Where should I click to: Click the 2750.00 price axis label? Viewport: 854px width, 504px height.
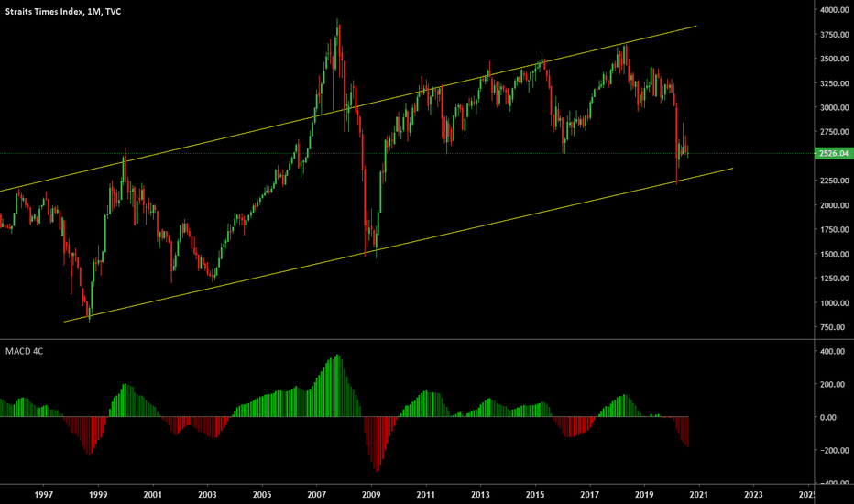coord(835,132)
